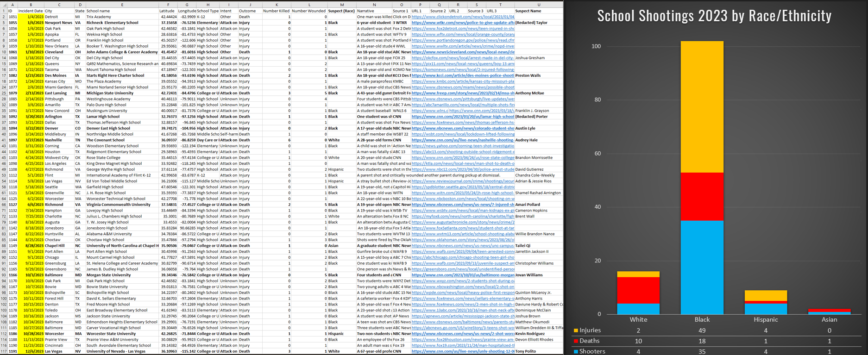Viewport: 868px width, 355px height.
Task: Select row 41 header
Action: tap(4, 140)
